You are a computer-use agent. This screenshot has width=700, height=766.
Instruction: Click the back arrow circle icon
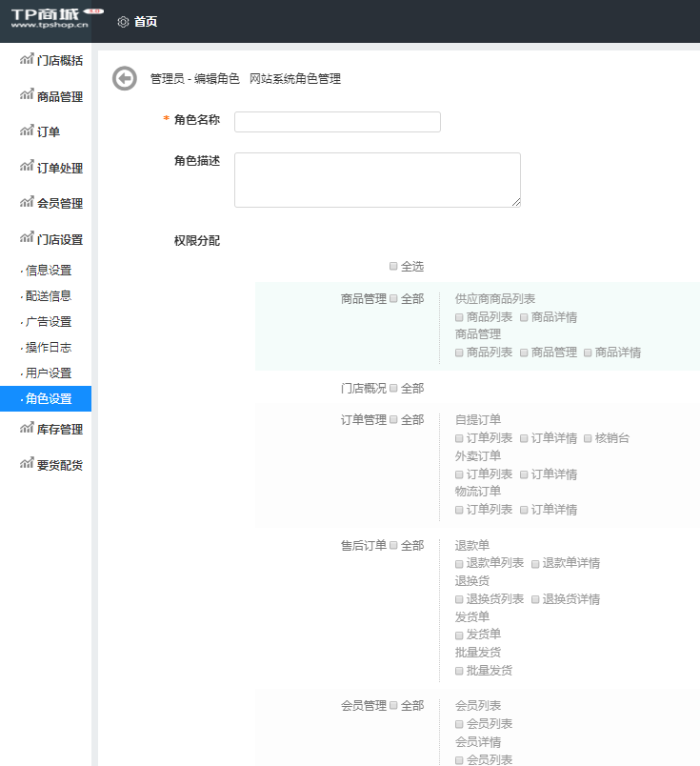[125, 79]
